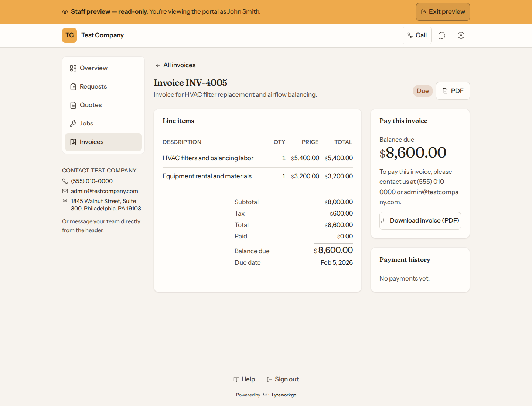Open the user account profile icon
The height and width of the screenshot is (406, 532).
coord(461,35)
